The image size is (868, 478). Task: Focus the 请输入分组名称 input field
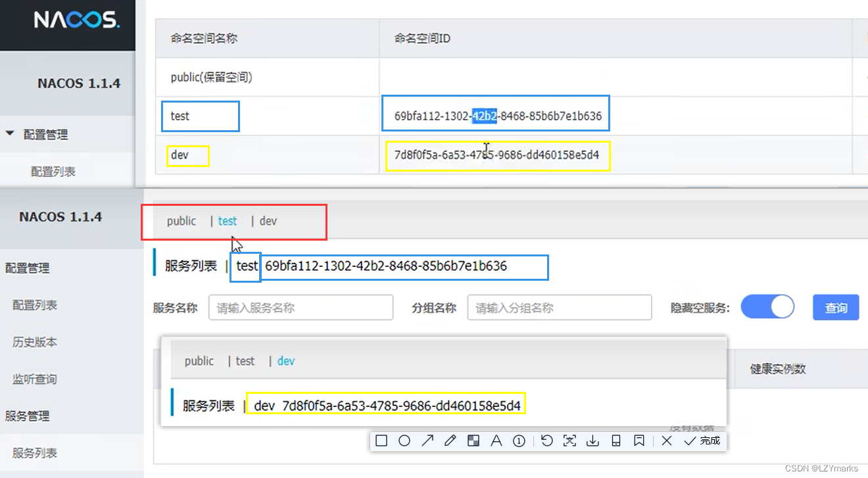560,308
